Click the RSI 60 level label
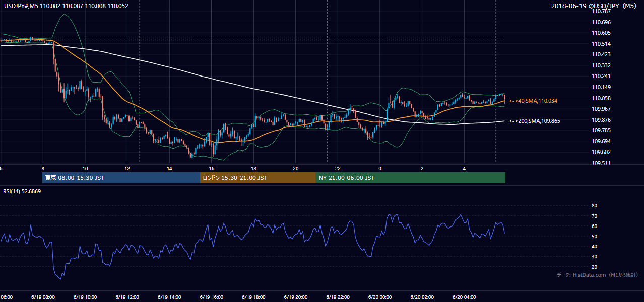The image size is (644, 302). [594, 226]
